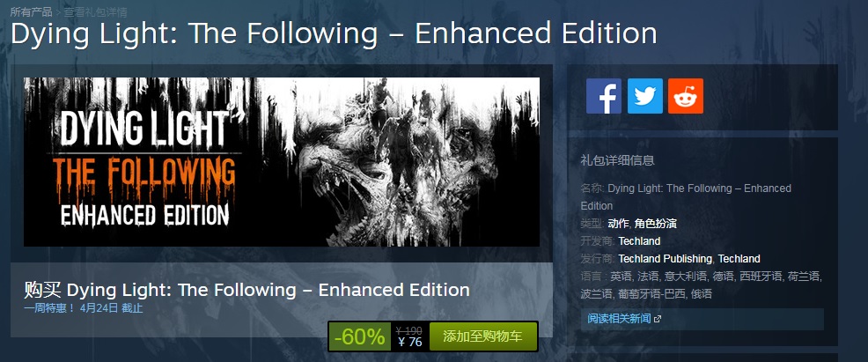Click the Dying Light banner image
Screen dimensions: 868x362
coord(281,162)
